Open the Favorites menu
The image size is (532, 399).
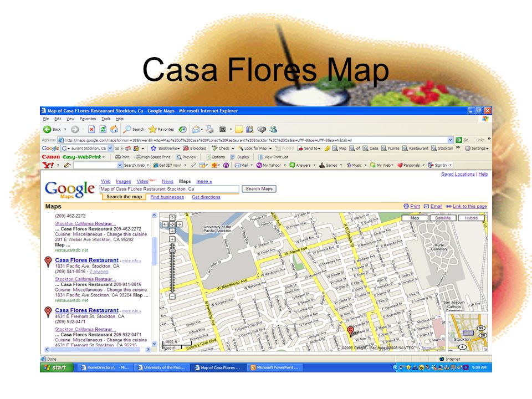(x=88, y=119)
